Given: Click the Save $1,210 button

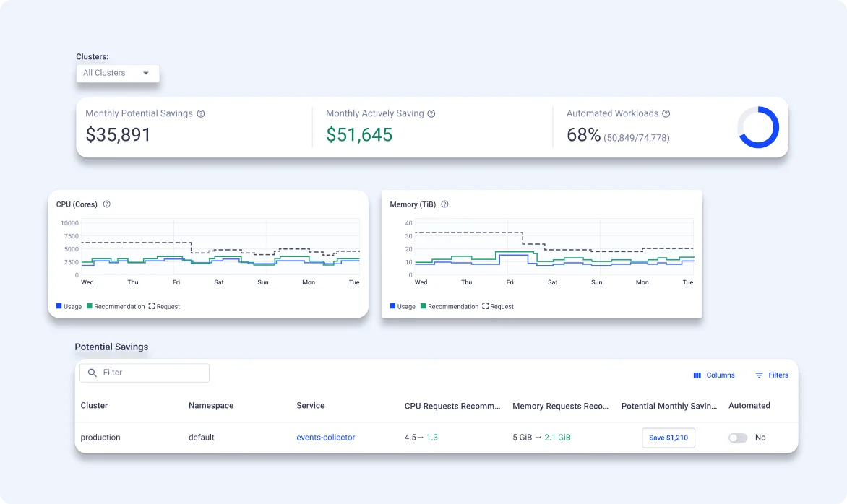Looking at the screenshot, I should pos(668,438).
